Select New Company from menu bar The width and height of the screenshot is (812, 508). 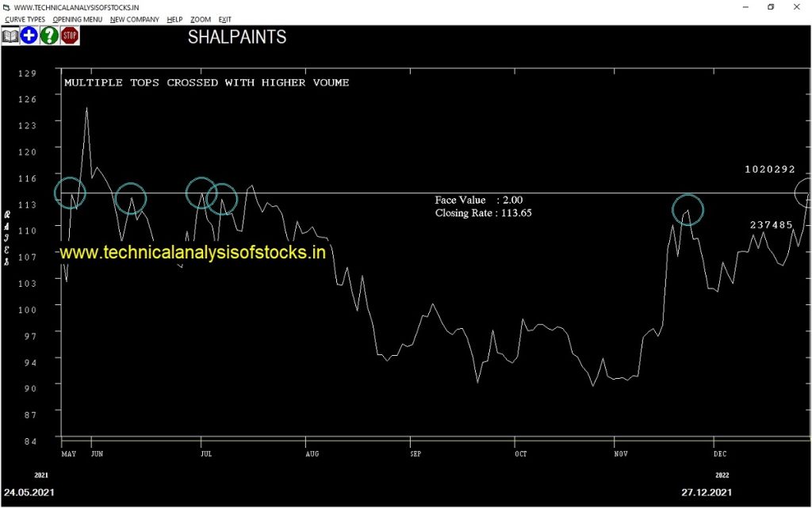pos(135,19)
